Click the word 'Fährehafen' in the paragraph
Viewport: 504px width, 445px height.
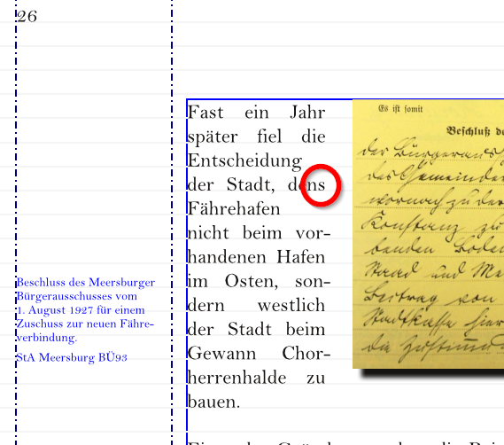[234, 209]
